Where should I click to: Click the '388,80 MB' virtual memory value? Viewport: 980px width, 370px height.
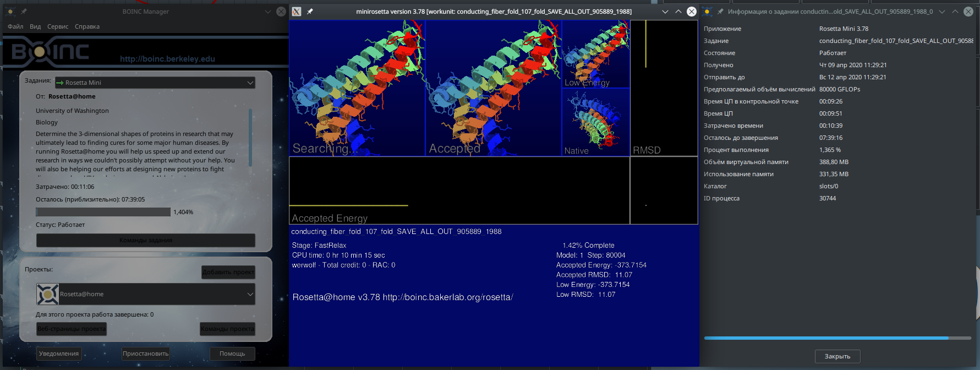pyautogui.click(x=834, y=162)
